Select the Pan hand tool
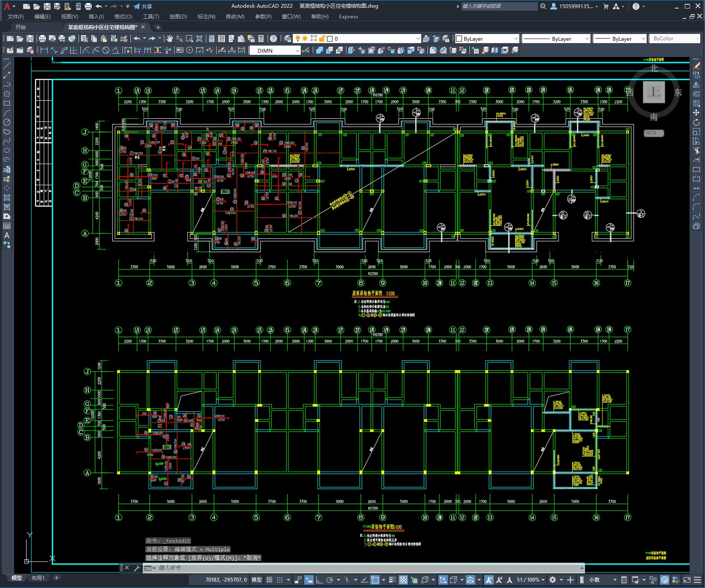Viewport: 705px width, 588px height. pos(170,39)
